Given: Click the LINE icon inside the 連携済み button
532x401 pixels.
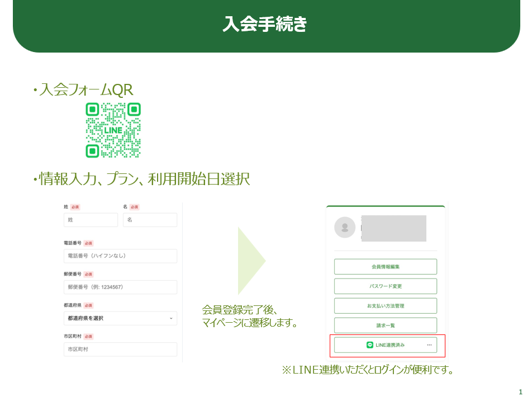Looking at the screenshot, I should coord(369,345).
